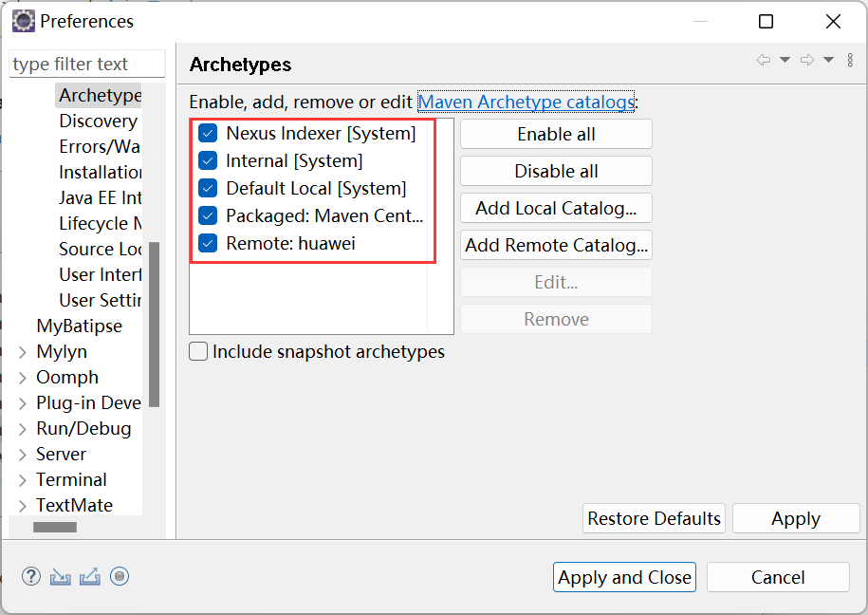
Task: Check Include snapshot archetypes
Action: point(198,351)
